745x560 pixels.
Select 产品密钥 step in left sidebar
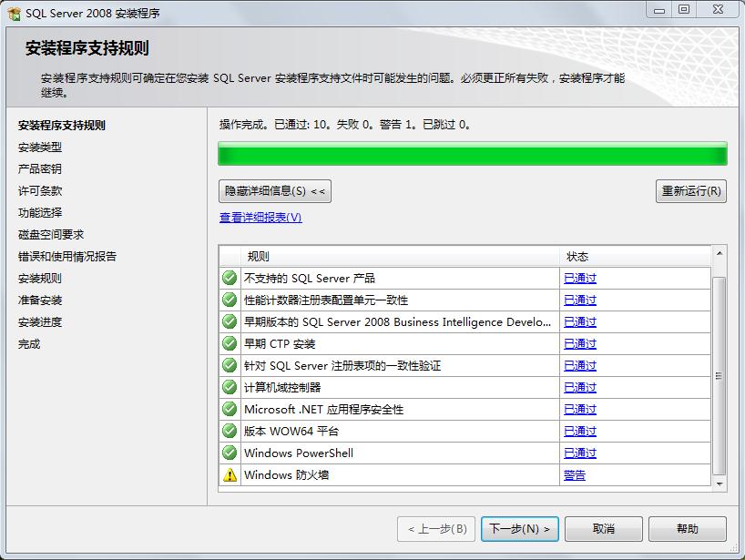(x=40, y=169)
